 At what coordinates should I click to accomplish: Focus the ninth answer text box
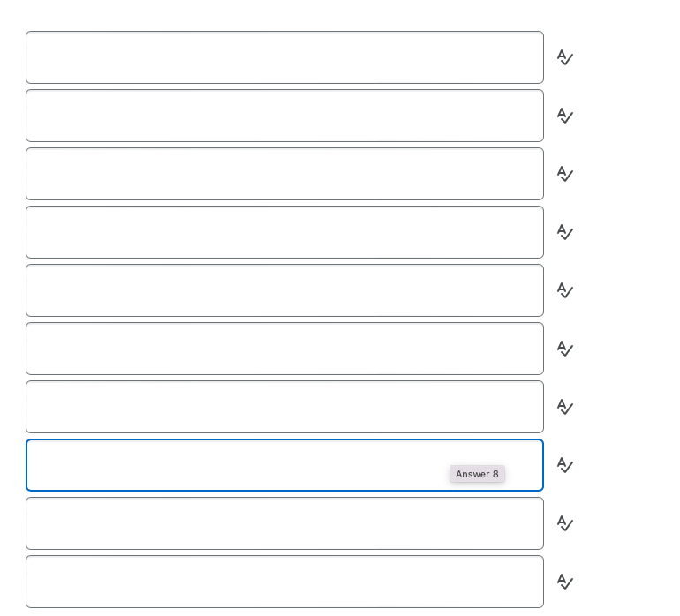tap(284, 523)
